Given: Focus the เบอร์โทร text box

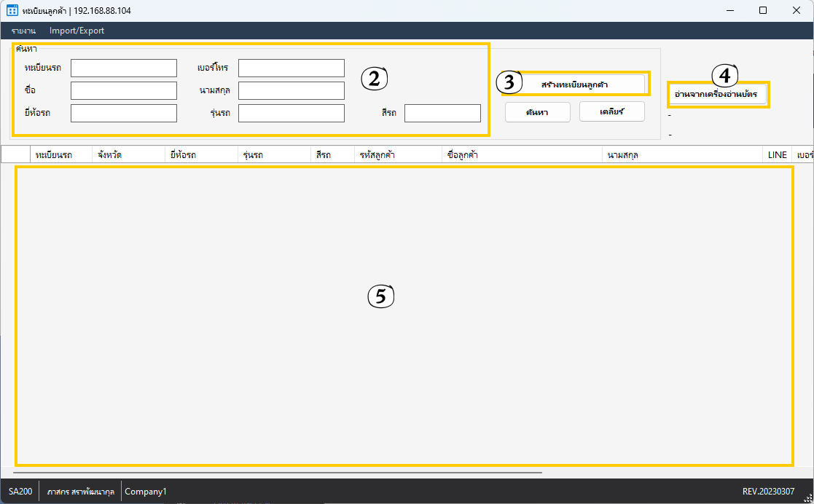Looking at the screenshot, I should pos(291,68).
